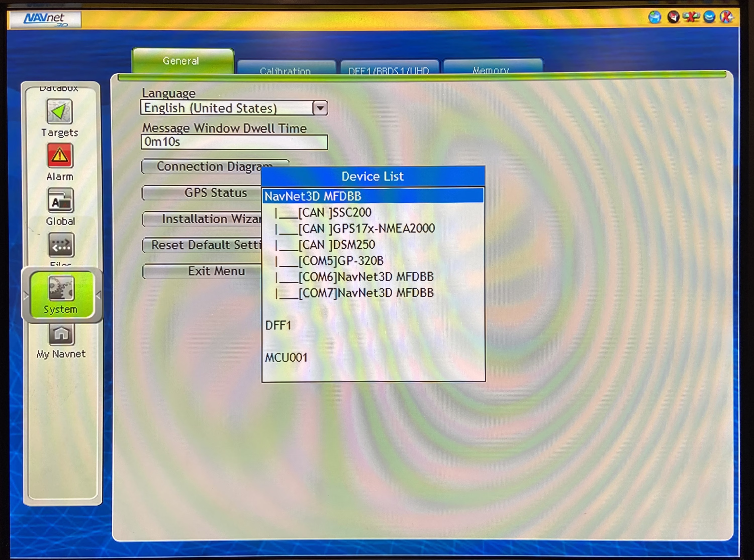The height and width of the screenshot is (560, 754).
Task: Open the My Navnet house icon
Action: point(61,334)
